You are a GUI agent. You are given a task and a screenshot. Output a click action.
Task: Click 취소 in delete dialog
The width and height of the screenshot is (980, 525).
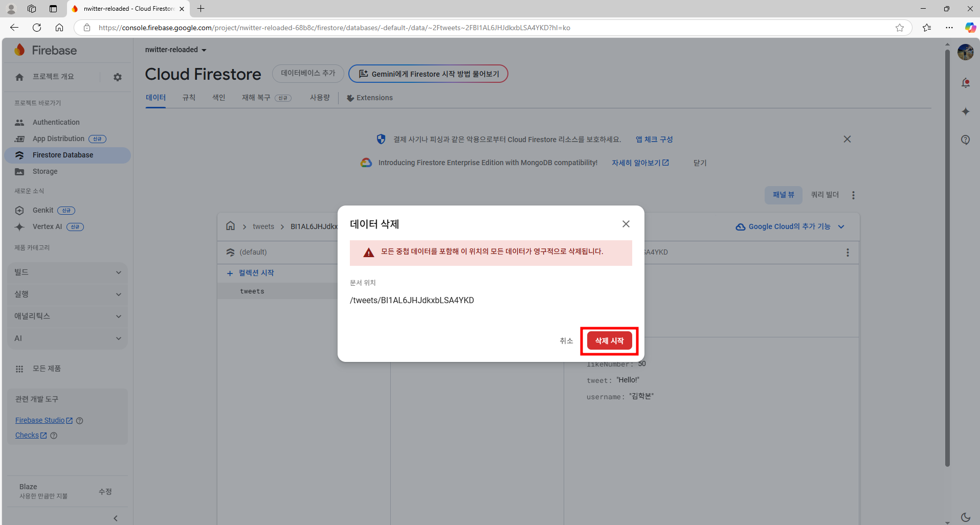coord(566,341)
